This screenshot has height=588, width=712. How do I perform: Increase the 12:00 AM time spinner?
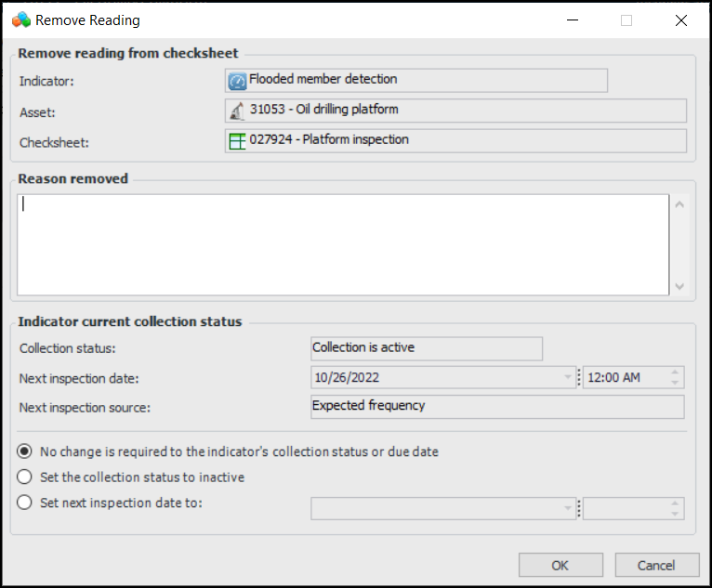click(x=676, y=373)
